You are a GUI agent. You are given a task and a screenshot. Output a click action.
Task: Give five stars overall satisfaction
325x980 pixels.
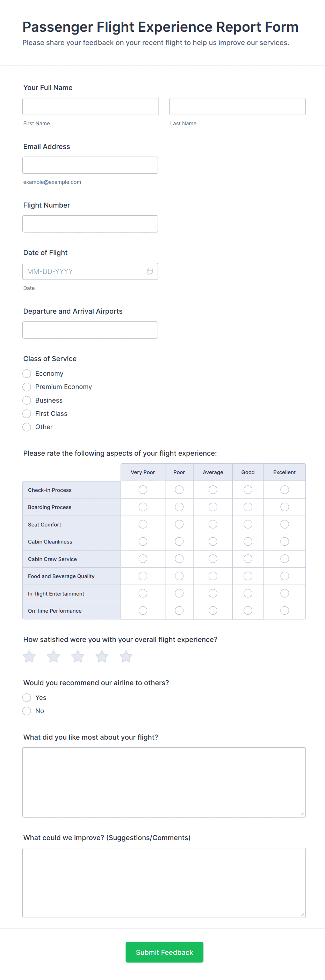126,656
